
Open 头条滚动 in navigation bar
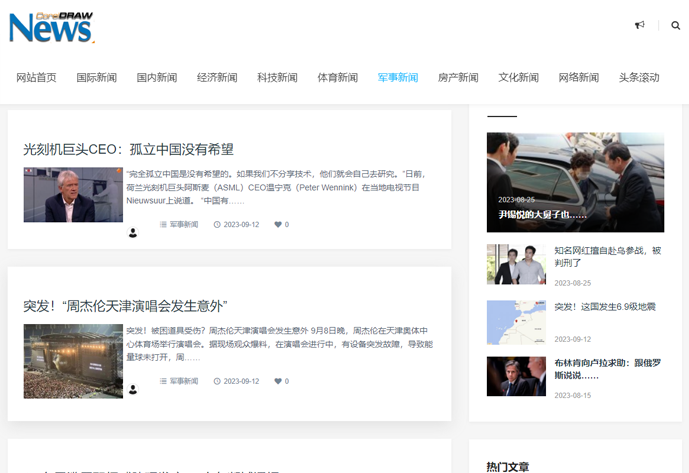[639, 78]
